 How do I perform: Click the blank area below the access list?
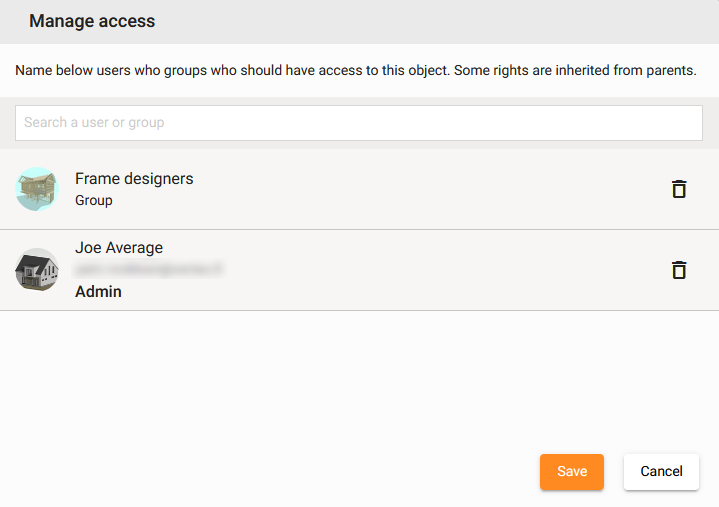359,380
